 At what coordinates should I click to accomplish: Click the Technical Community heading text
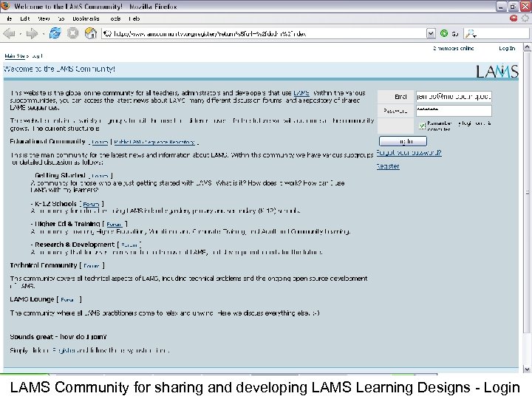coord(44,265)
